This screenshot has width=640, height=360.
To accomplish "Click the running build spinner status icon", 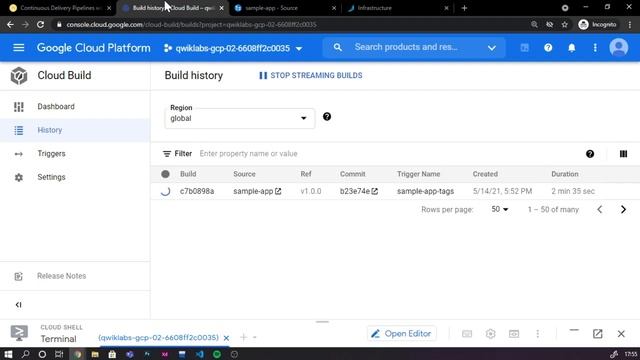I will [x=165, y=191].
